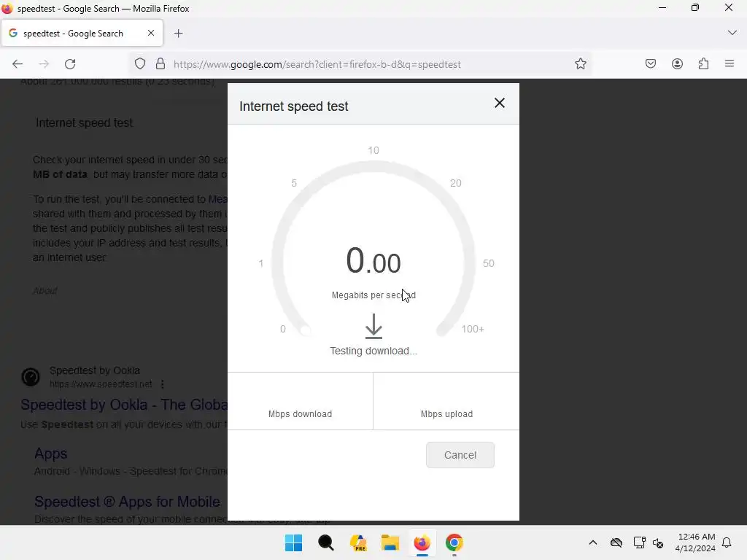Image resolution: width=747 pixels, height=560 pixels.
Task: Expand the list all tabs chevron
Action: coord(732,32)
